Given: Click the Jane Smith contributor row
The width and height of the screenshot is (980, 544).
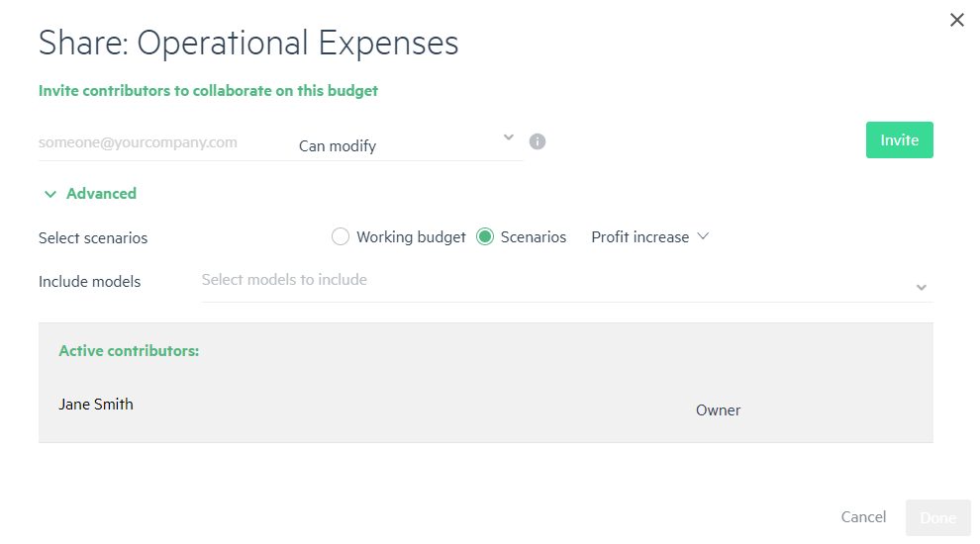Looking at the screenshot, I should point(486,405).
